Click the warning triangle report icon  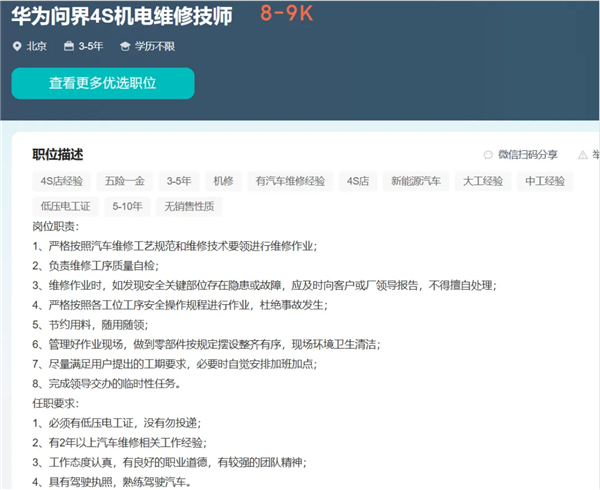pos(582,155)
